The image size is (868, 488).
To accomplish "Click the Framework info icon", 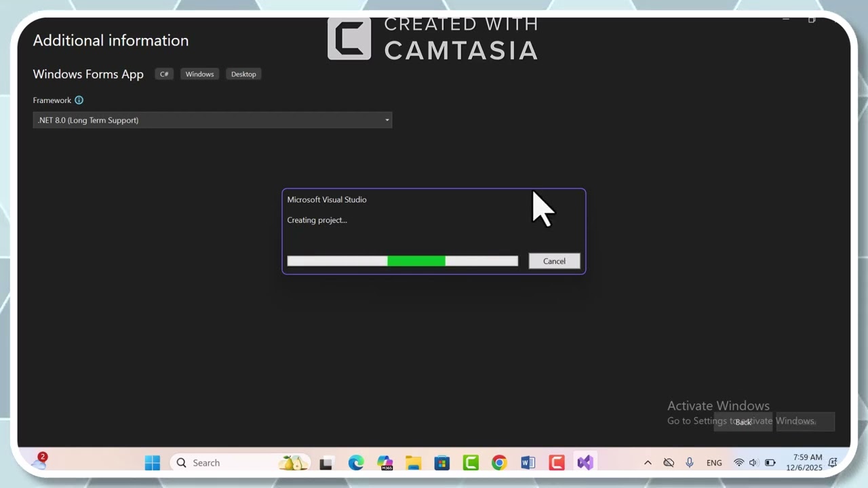I will [x=79, y=100].
